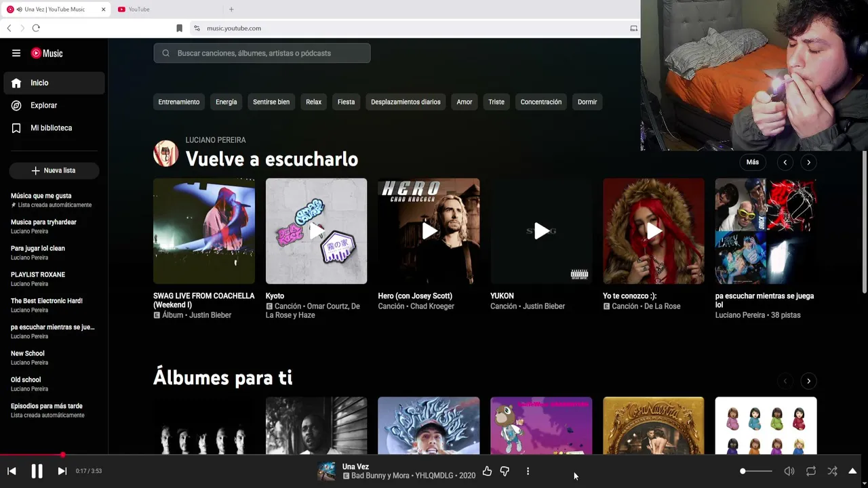This screenshot has height=488, width=868.
Task: Open the Música que me gusta playlist
Action: pyautogui.click(x=53, y=200)
